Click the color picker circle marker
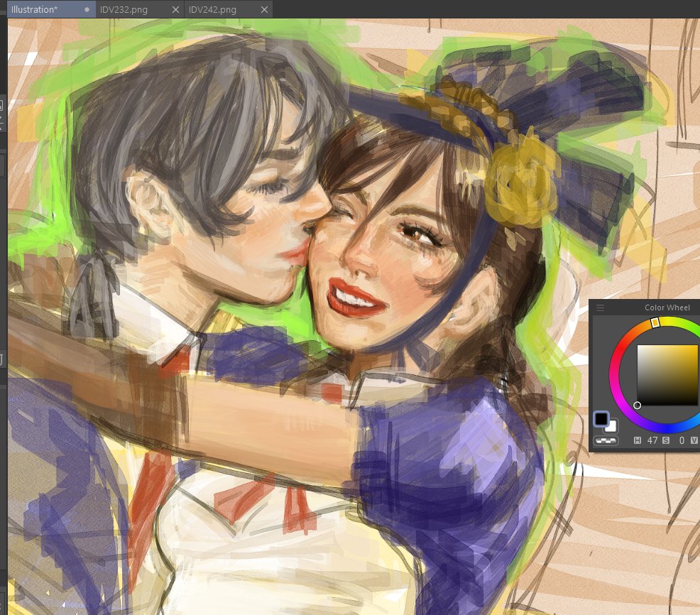The width and height of the screenshot is (700, 615). (x=637, y=405)
